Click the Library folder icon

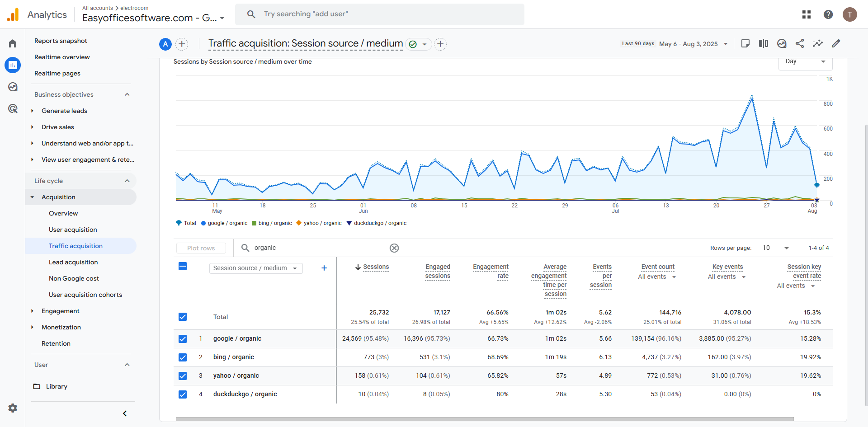coord(37,386)
